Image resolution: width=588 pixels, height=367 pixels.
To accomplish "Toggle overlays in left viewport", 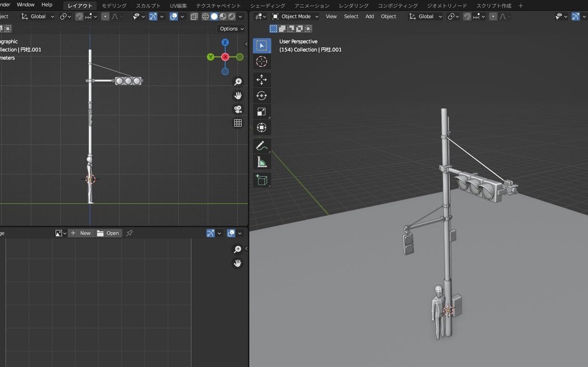I will [x=174, y=16].
